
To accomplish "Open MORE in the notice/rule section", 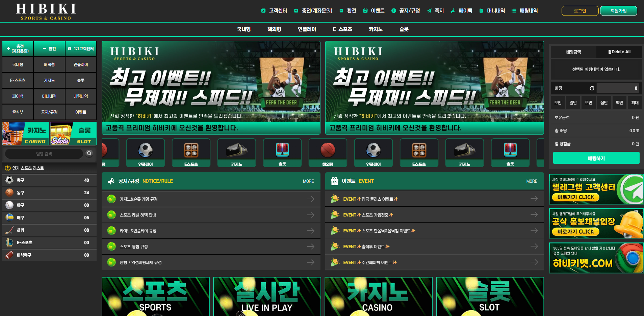I will coord(308,181).
